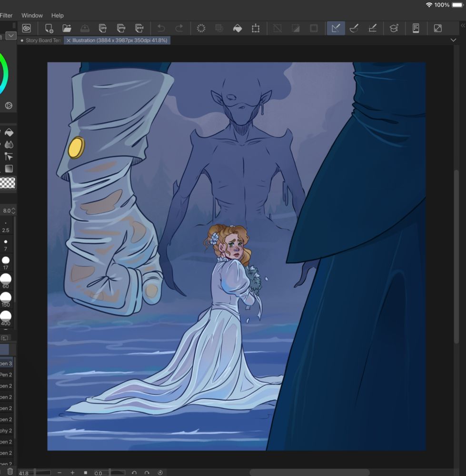Image resolution: width=466 pixels, height=476 pixels.
Task: Toggle the Snap to Grid button
Action: (373, 29)
